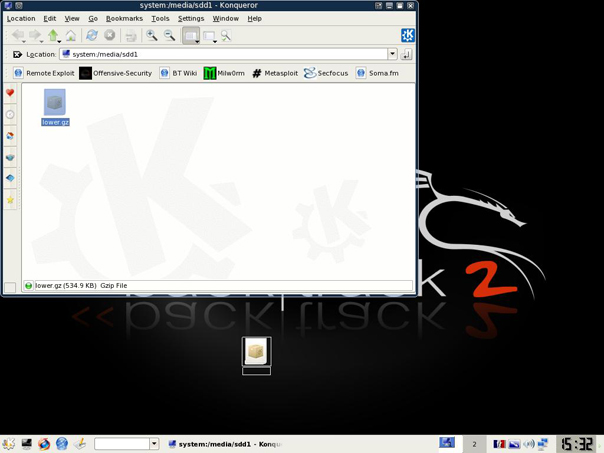Go up one folder with green arrow
The image size is (604, 453).
point(53,35)
